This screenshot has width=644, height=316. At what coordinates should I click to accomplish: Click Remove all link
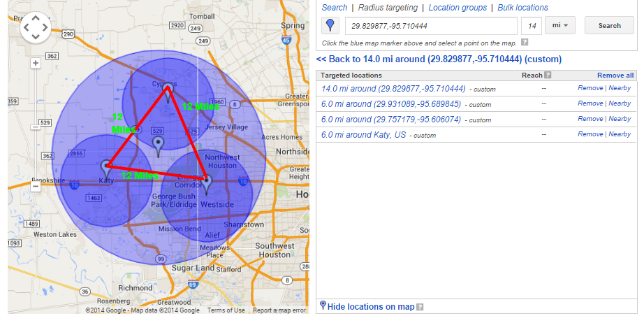615,76
